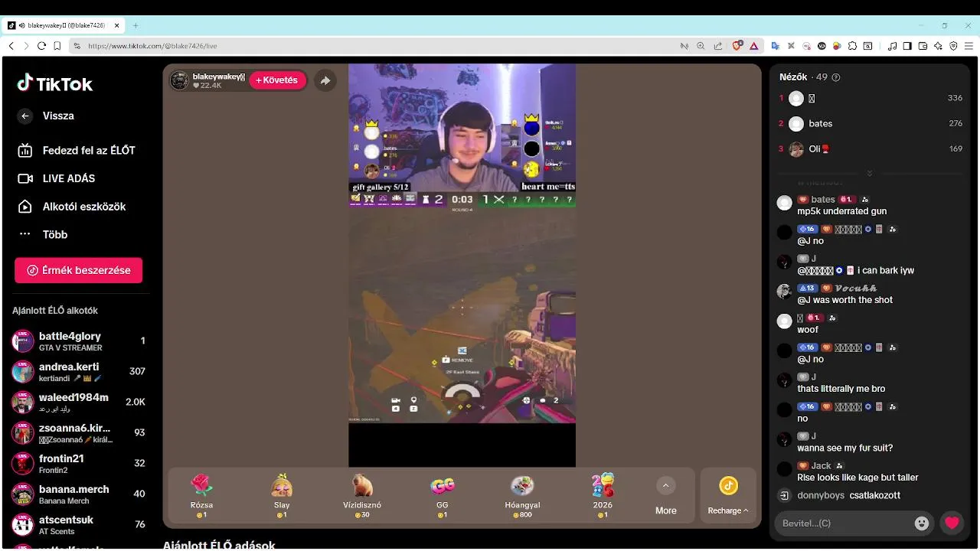Go back with the Vissza arrow
This screenshot has height=551, width=980.
click(x=25, y=116)
